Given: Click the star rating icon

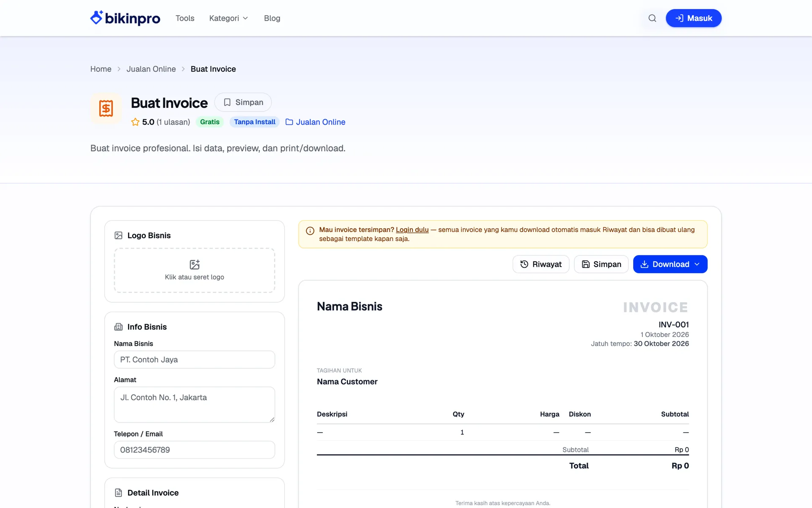Looking at the screenshot, I should point(135,122).
